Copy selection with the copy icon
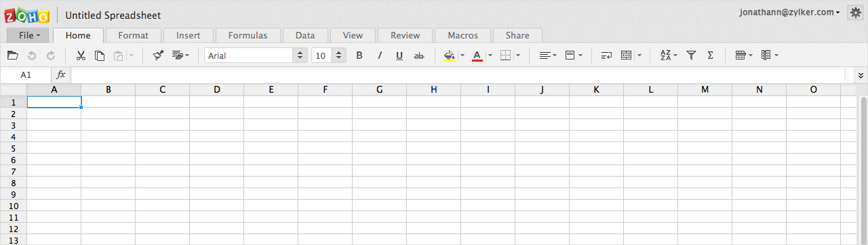The image size is (868, 245). (x=100, y=55)
